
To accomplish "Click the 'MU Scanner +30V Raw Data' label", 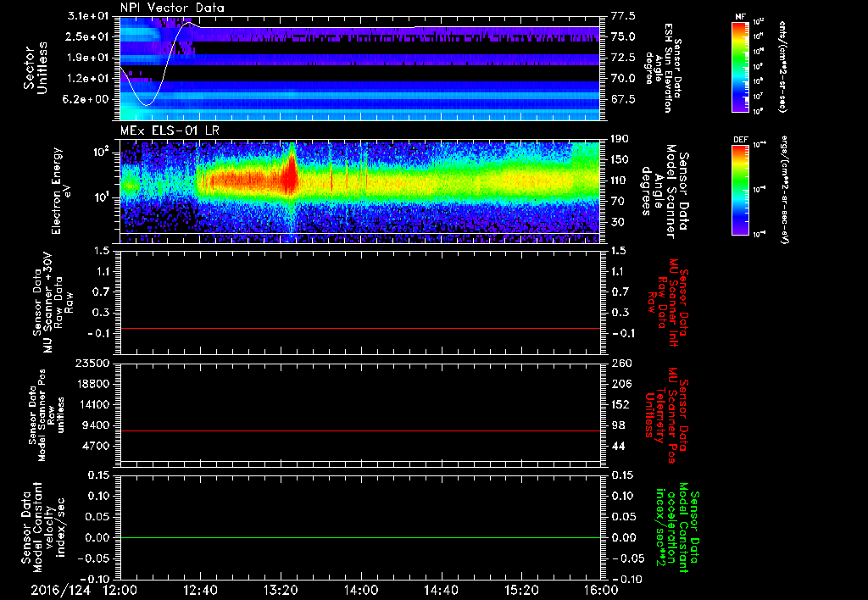I will pos(53,303).
